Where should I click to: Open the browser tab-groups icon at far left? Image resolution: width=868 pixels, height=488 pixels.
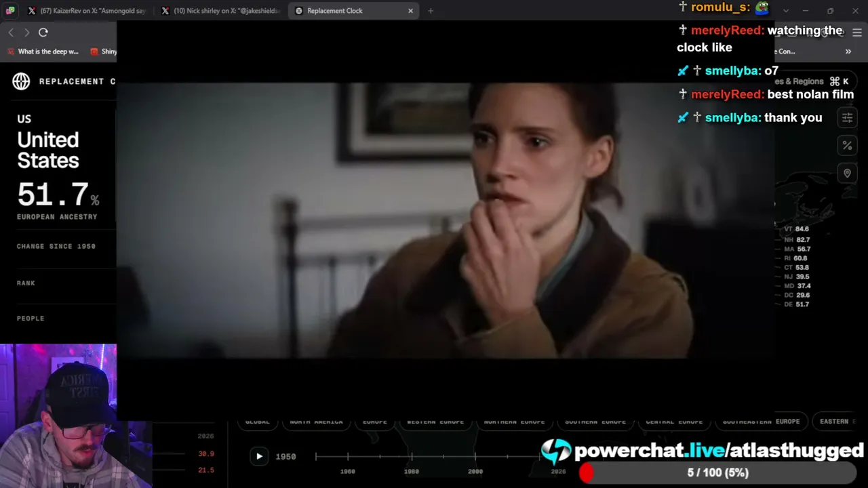(9, 11)
